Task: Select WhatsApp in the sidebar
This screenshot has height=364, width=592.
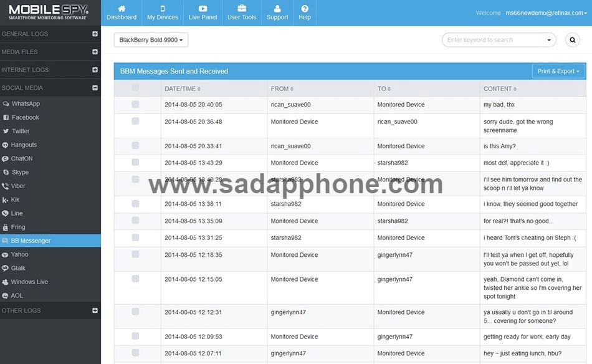Action: 26,103
